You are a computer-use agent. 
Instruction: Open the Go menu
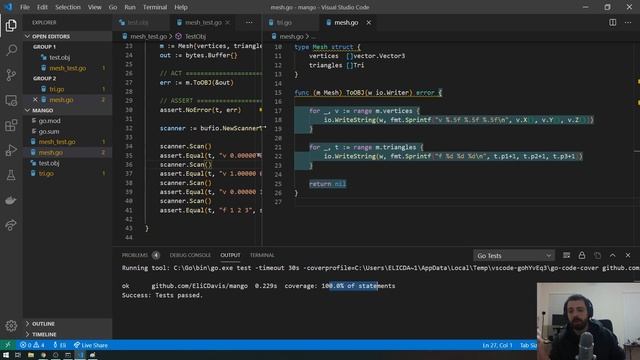click(x=113, y=7)
